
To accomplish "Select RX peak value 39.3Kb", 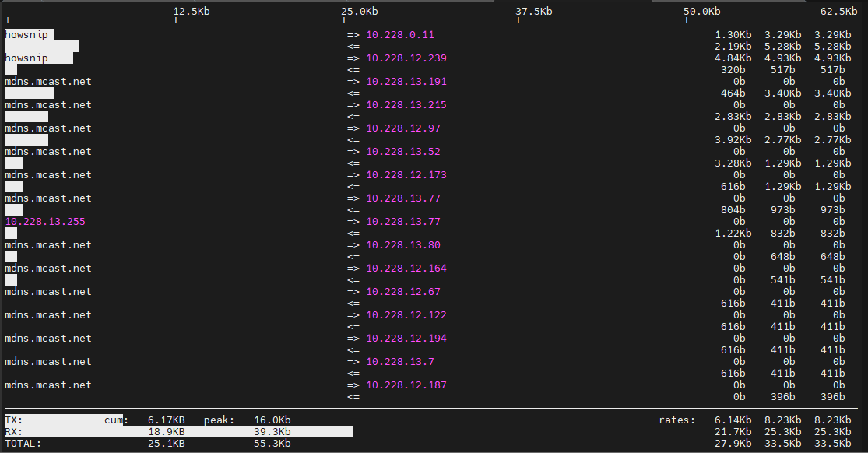I will coord(272,431).
